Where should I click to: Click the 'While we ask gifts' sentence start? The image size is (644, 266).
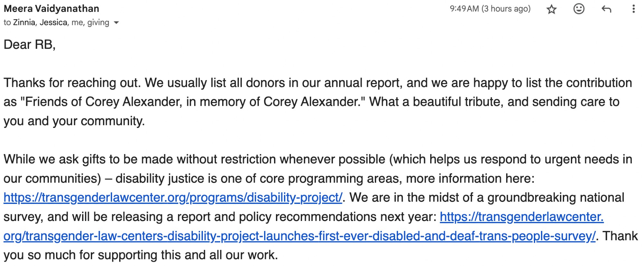[x=55, y=159]
